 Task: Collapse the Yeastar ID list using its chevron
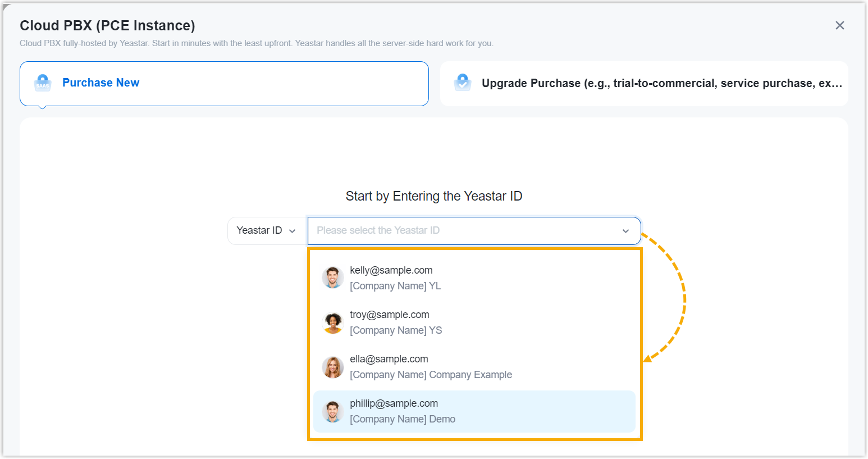(625, 231)
